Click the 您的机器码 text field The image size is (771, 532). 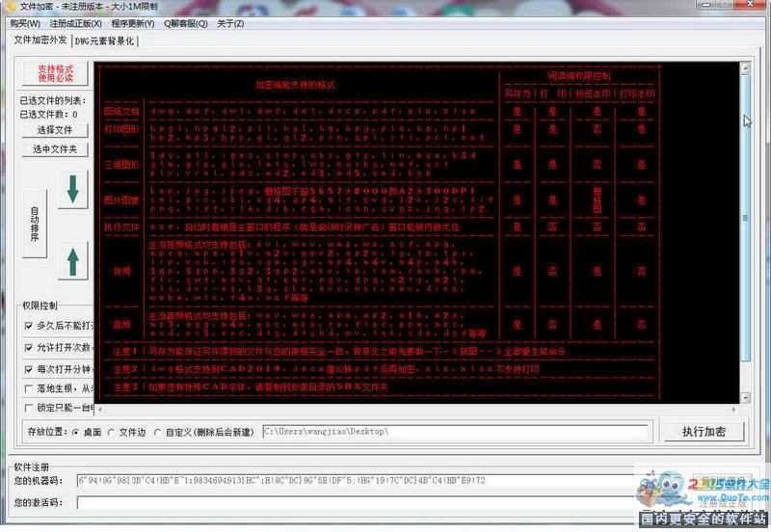(355, 480)
